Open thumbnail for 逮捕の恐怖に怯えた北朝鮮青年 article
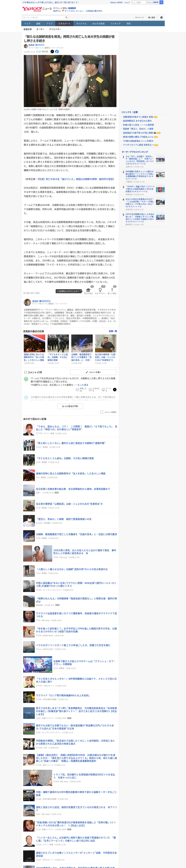 (34, 343)
